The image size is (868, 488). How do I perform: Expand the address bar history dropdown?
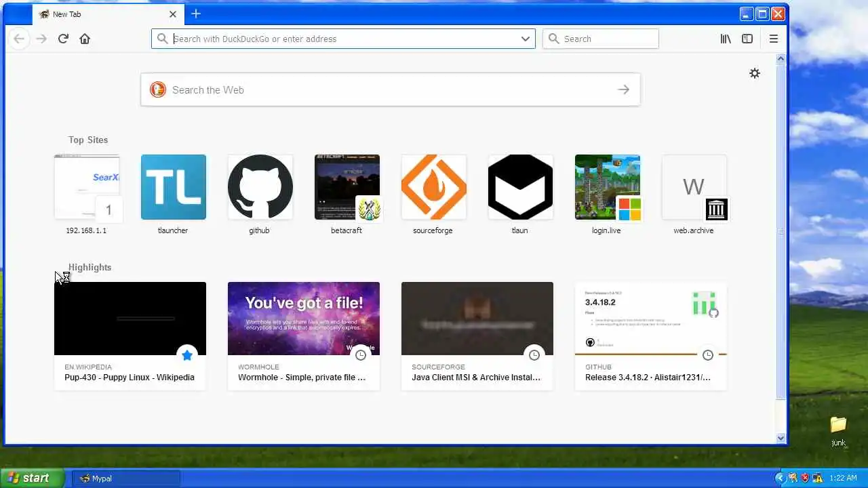click(525, 39)
